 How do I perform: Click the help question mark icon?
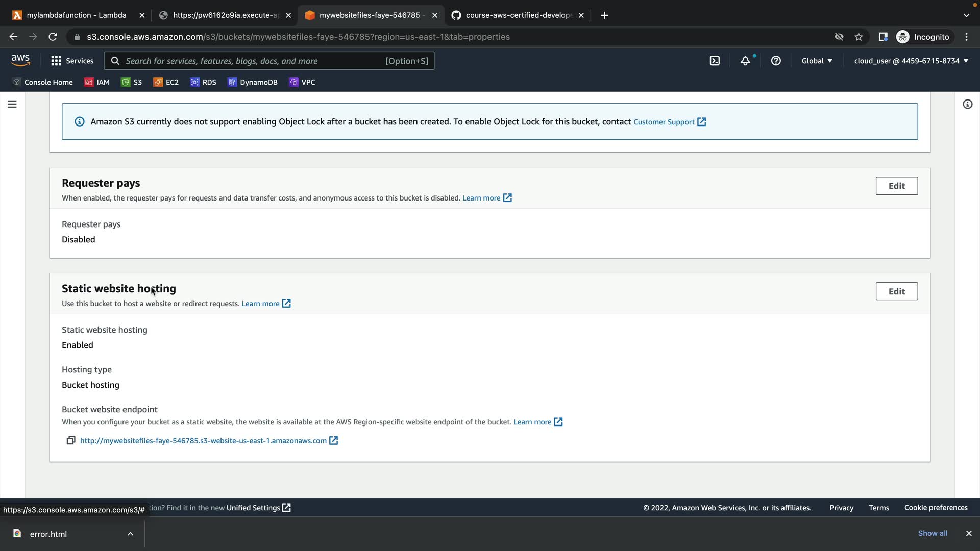(x=776, y=61)
